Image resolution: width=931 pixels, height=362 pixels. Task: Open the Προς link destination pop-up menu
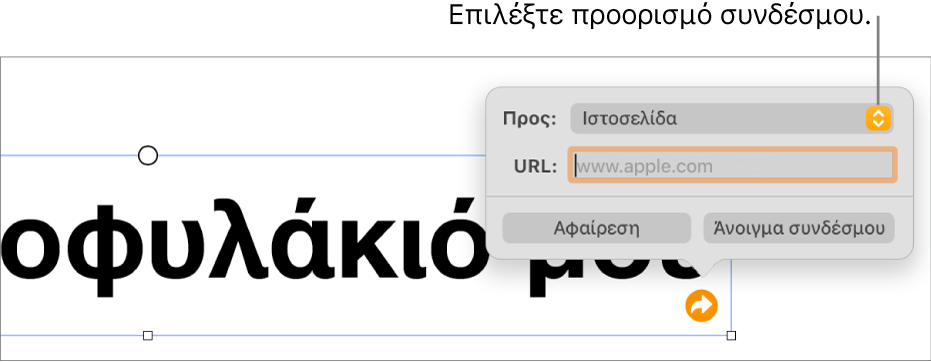tap(732, 119)
